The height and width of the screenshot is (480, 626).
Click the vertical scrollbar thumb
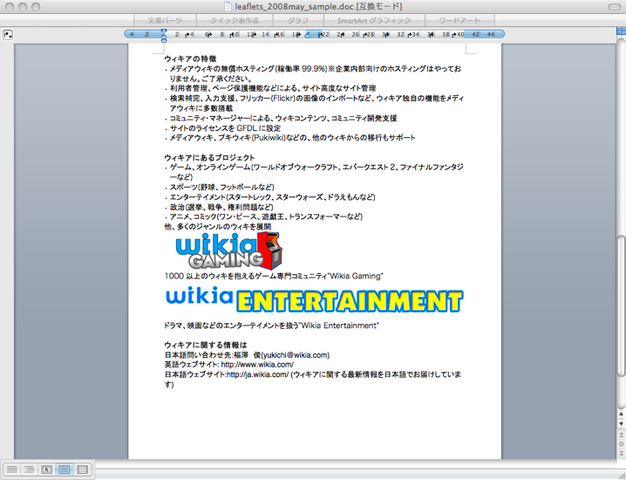point(621,306)
